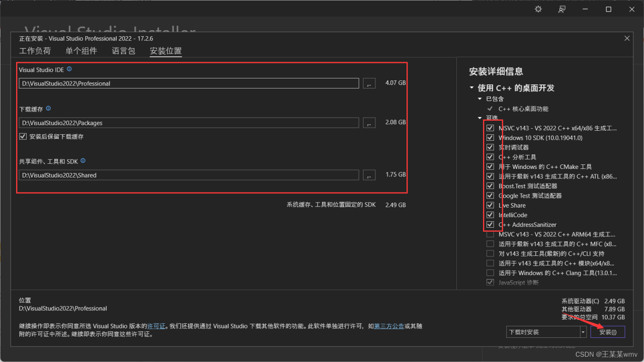
Task: Click the 要求的总空间 entry
Action: point(593,317)
